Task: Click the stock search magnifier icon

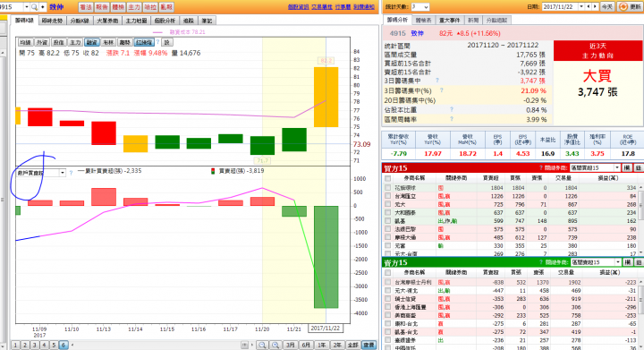Action: [35, 7]
